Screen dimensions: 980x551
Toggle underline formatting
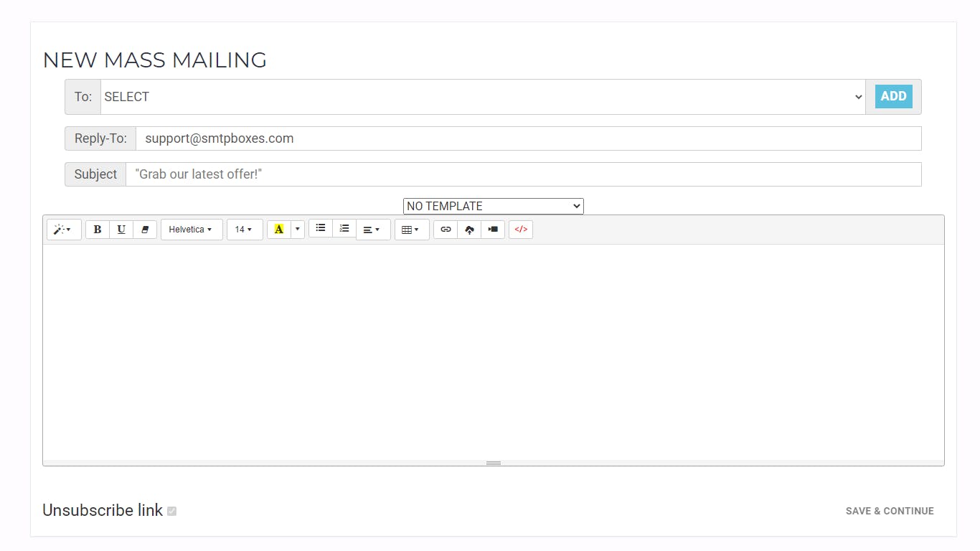click(121, 230)
